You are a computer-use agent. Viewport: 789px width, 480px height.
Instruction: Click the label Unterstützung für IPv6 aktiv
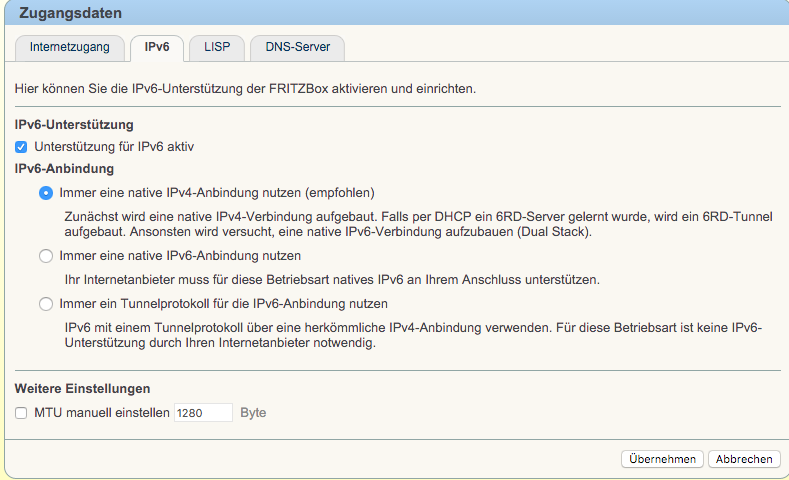(114, 147)
